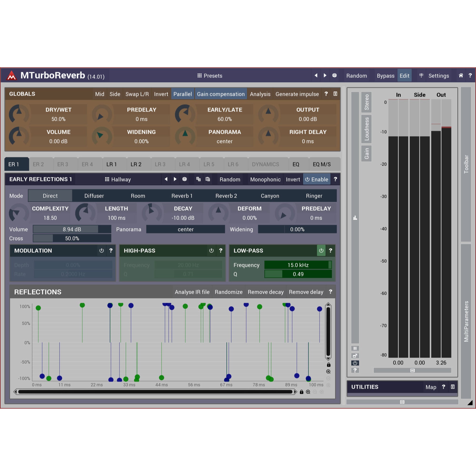Viewport: 476px width, 476px height.
Task: Detach the meter panel popup icon
Action: tap(355, 356)
